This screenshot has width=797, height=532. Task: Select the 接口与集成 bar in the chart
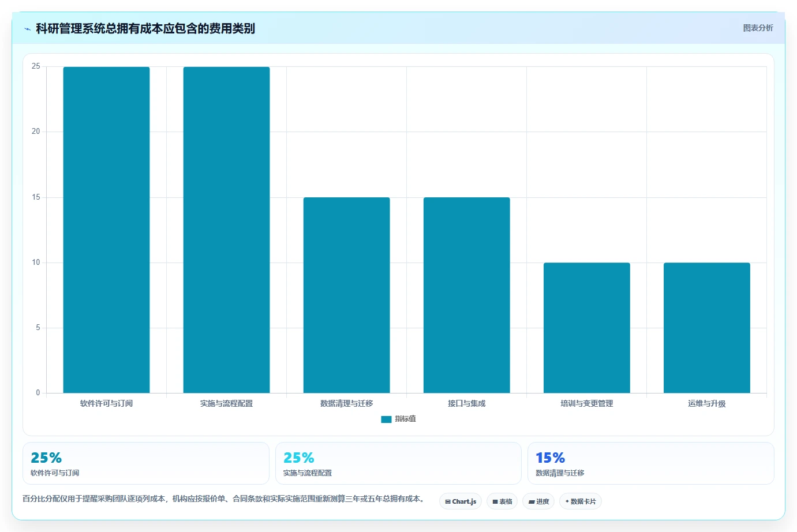[466, 295]
